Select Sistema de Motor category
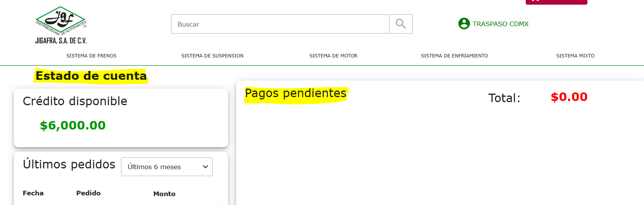The image size is (644, 205). [x=333, y=56]
